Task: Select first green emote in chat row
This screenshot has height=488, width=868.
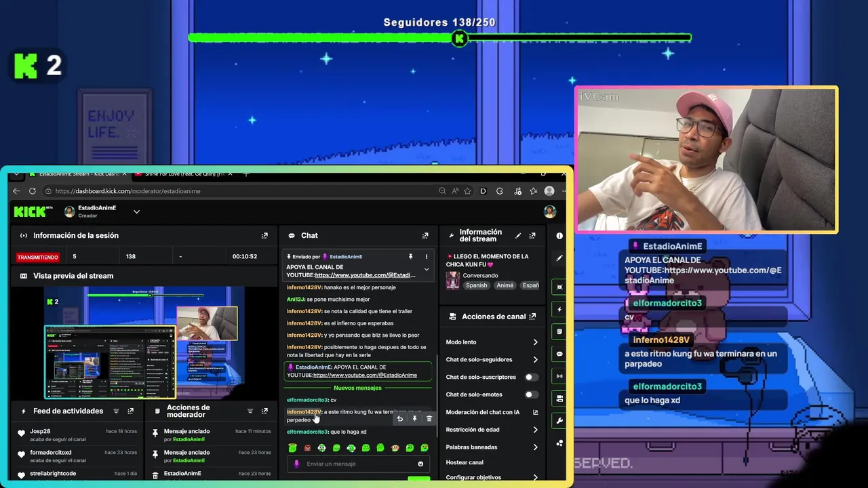Action: [292, 448]
